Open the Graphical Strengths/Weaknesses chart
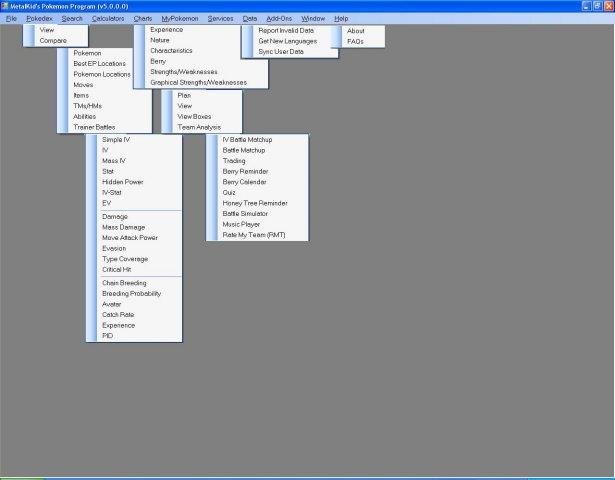 198,82
